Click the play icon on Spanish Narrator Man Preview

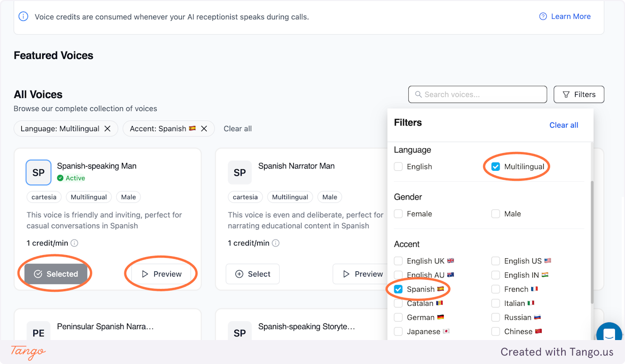346,273
